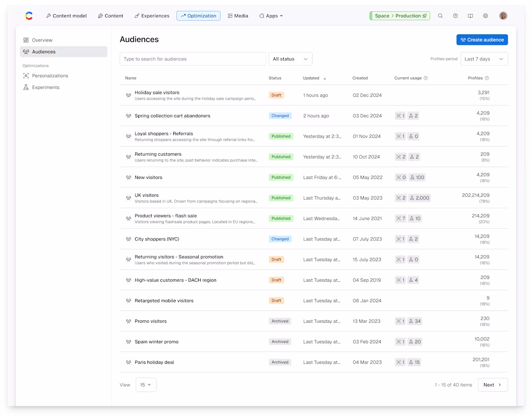This screenshot has width=532, height=418.
Task: Open the Space > Production environment switcher
Action: click(x=400, y=16)
